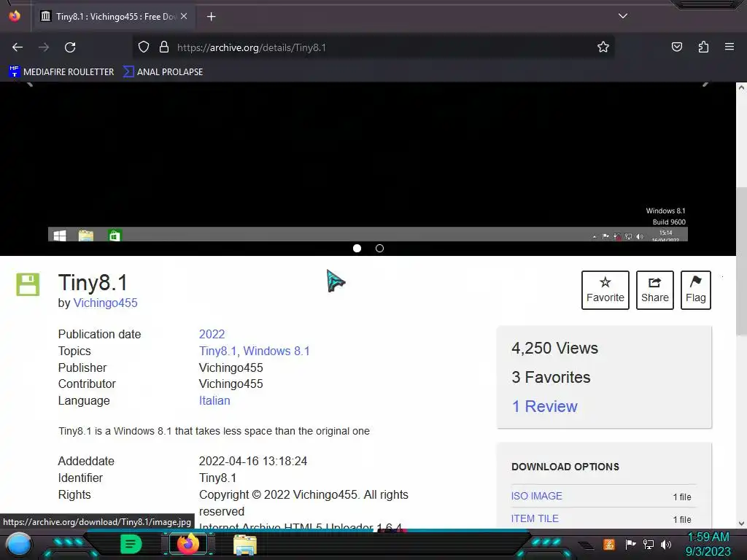Reload the current page

(70, 47)
